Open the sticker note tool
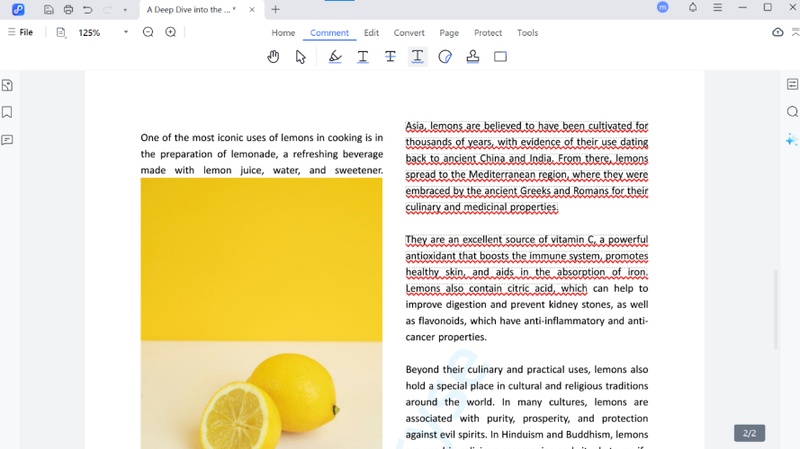 [x=445, y=57]
